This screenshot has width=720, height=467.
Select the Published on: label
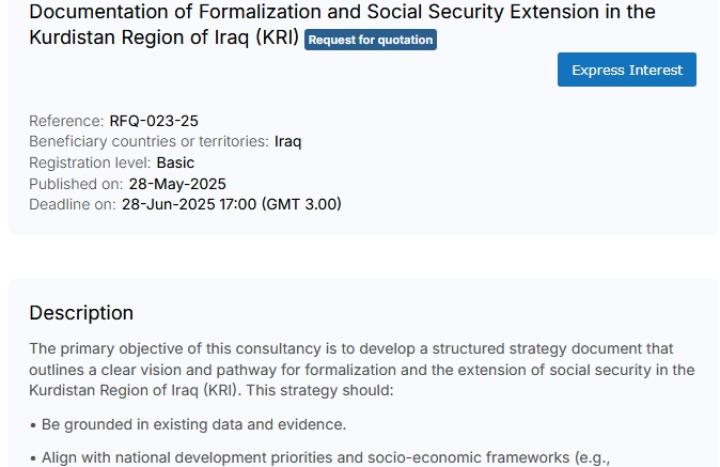tap(76, 184)
